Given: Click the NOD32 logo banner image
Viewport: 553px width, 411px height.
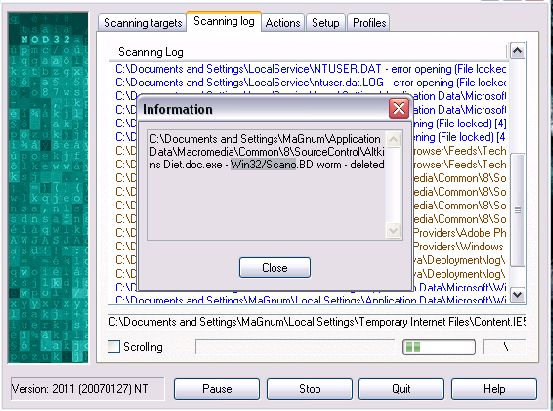Looking at the screenshot, I should click(48, 187).
